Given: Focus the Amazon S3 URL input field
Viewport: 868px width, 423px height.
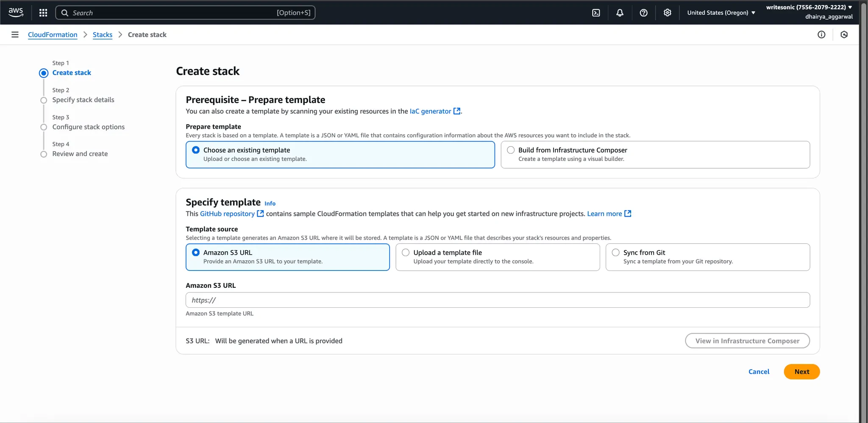Looking at the screenshot, I should [498, 300].
